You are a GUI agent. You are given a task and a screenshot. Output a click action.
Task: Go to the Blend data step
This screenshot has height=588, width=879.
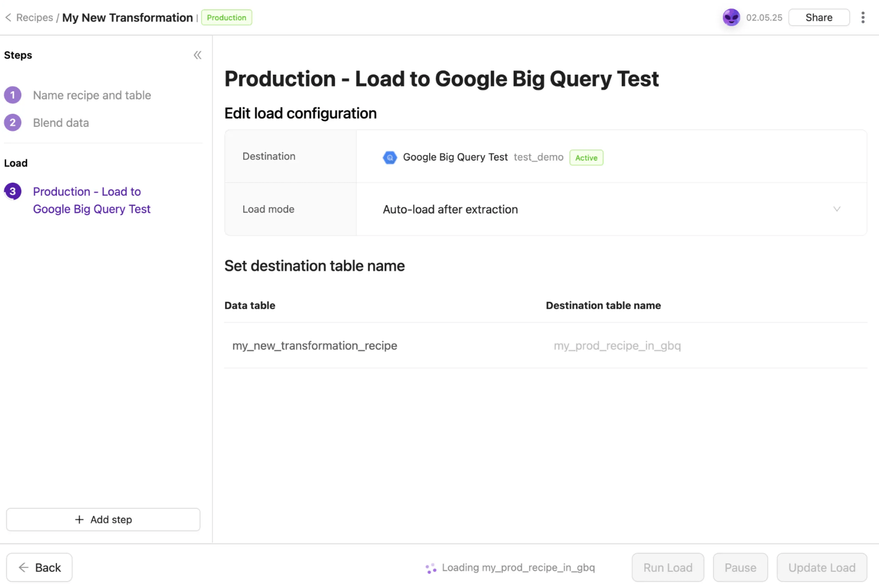coord(61,123)
